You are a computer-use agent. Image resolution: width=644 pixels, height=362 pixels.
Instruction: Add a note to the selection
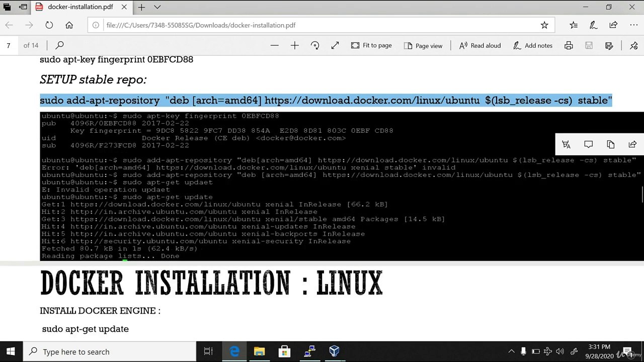pos(588,145)
